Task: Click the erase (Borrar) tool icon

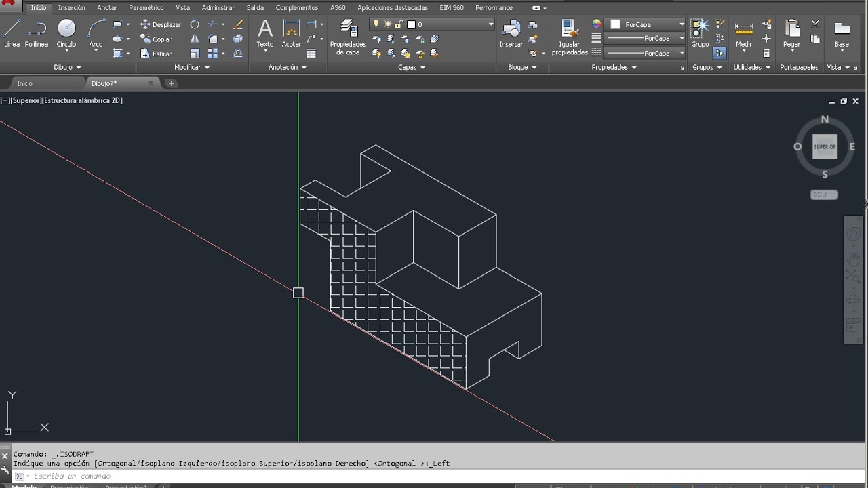Action: pos(238,24)
